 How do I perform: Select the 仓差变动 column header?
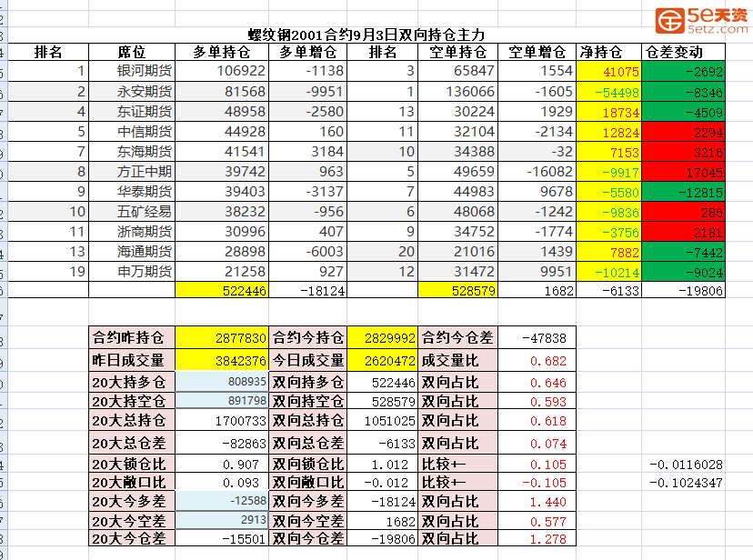[683, 52]
